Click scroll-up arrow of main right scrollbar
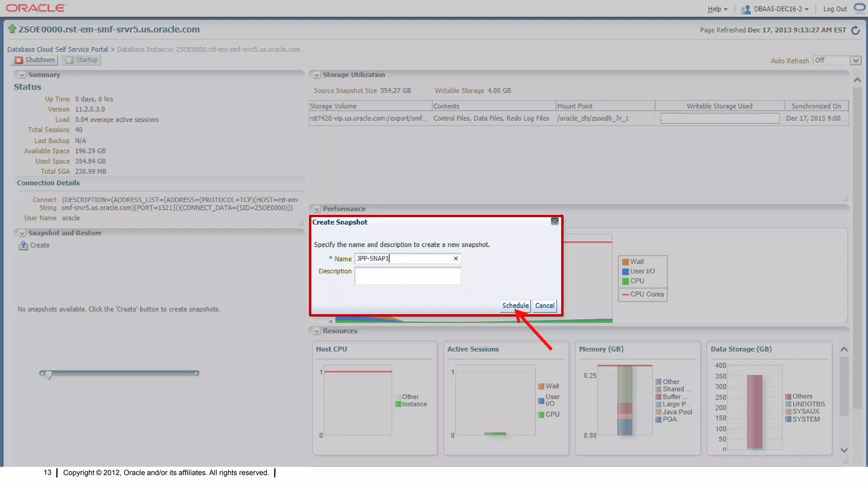This screenshot has height=488, width=868. (x=857, y=80)
